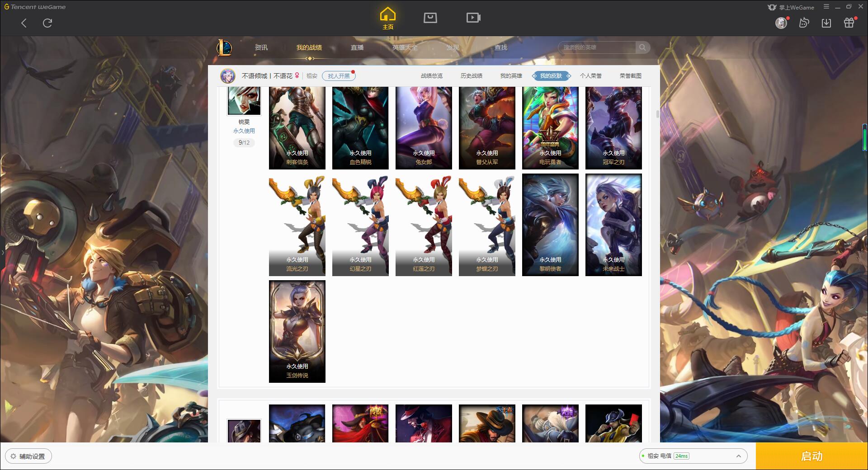Screen dimensions: 868x470
Task: Open the 血色精锐 skin card
Action: (360, 128)
